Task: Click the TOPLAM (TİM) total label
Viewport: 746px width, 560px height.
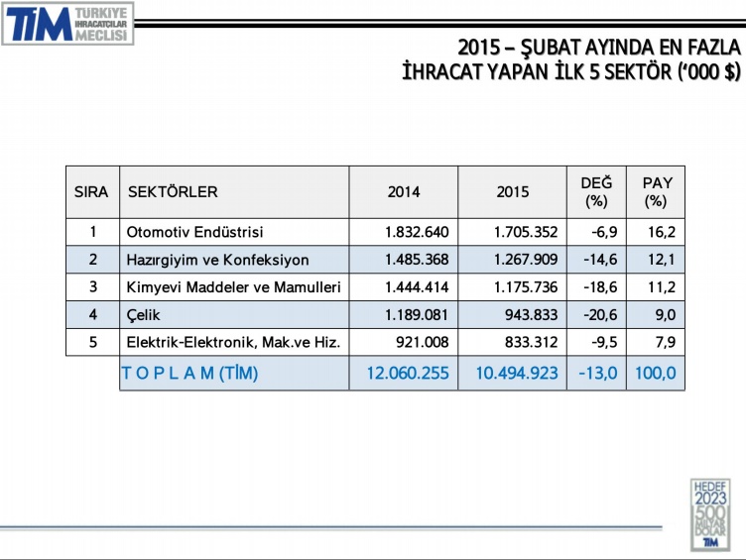Action: point(189,374)
